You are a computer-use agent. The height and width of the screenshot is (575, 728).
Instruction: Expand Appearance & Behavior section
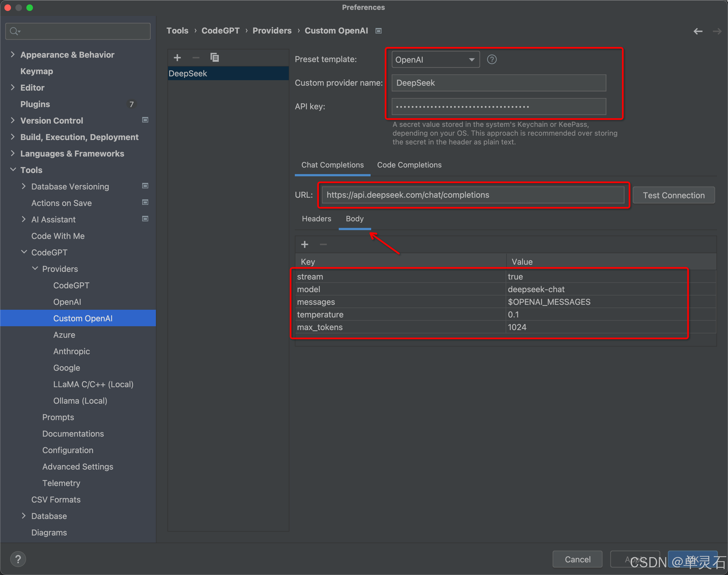(x=13, y=55)
